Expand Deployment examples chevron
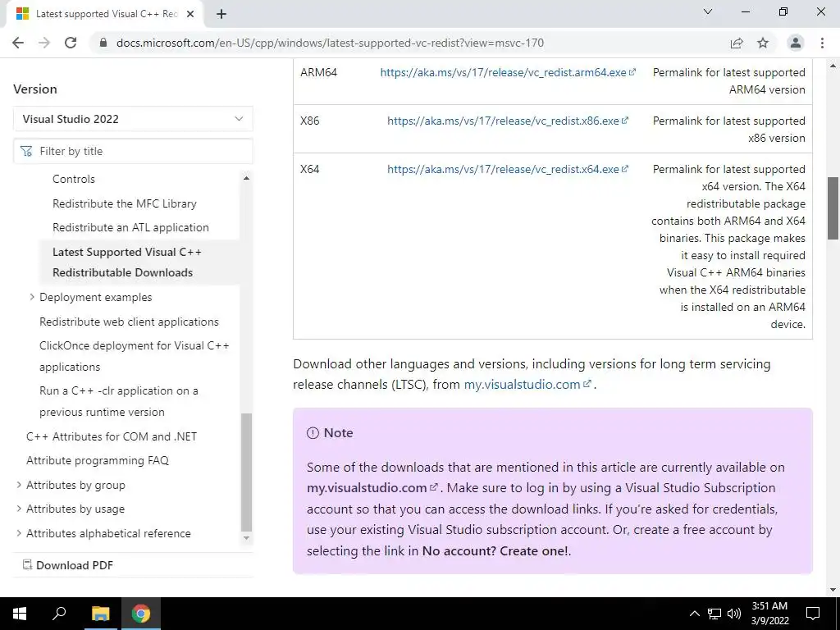840x630 pixels. [x=32, y=297]
